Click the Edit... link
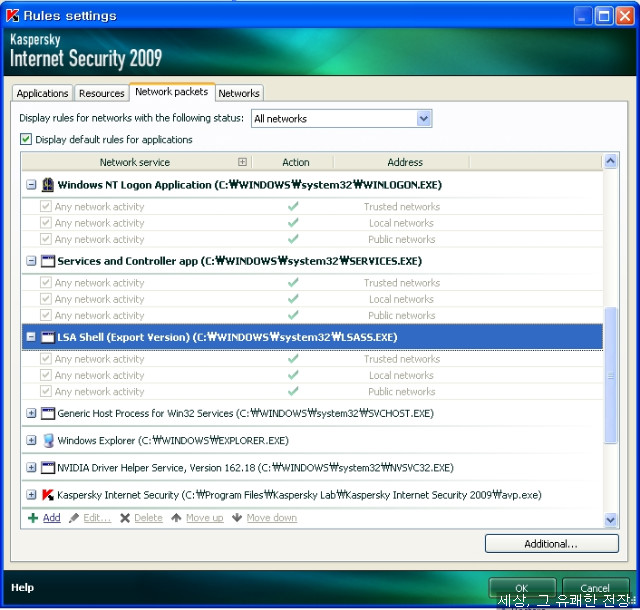 coord(97,518)
